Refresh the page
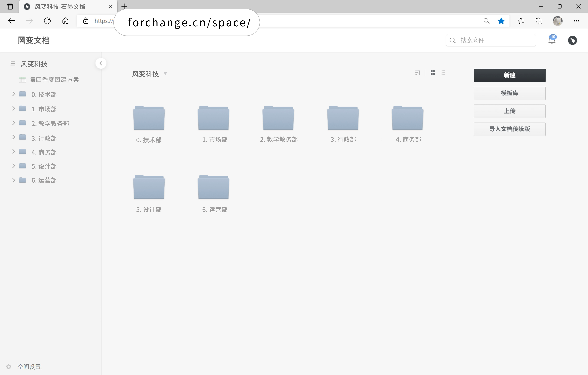This screenshot has width=588, height=375. tap(47, 21)
